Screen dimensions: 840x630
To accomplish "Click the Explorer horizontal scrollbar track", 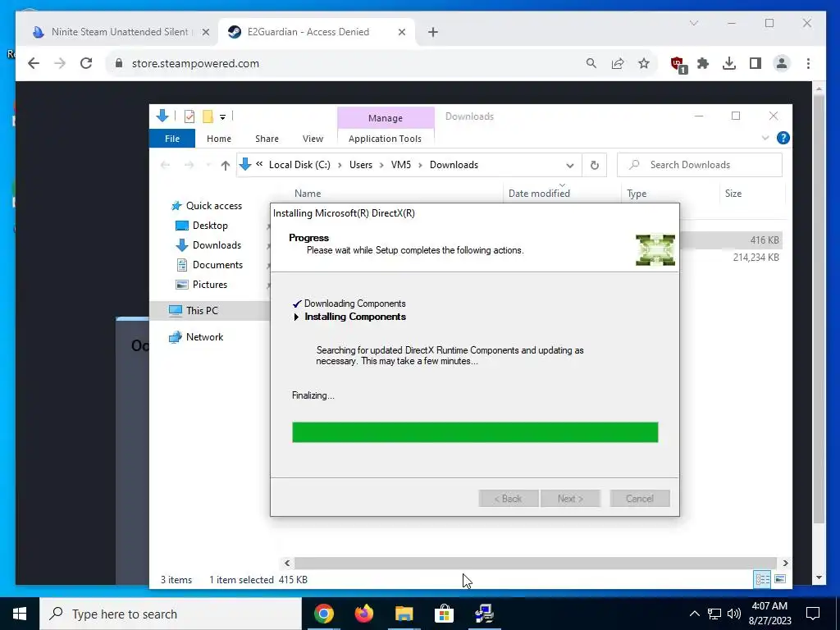I will tap(536, 563).
